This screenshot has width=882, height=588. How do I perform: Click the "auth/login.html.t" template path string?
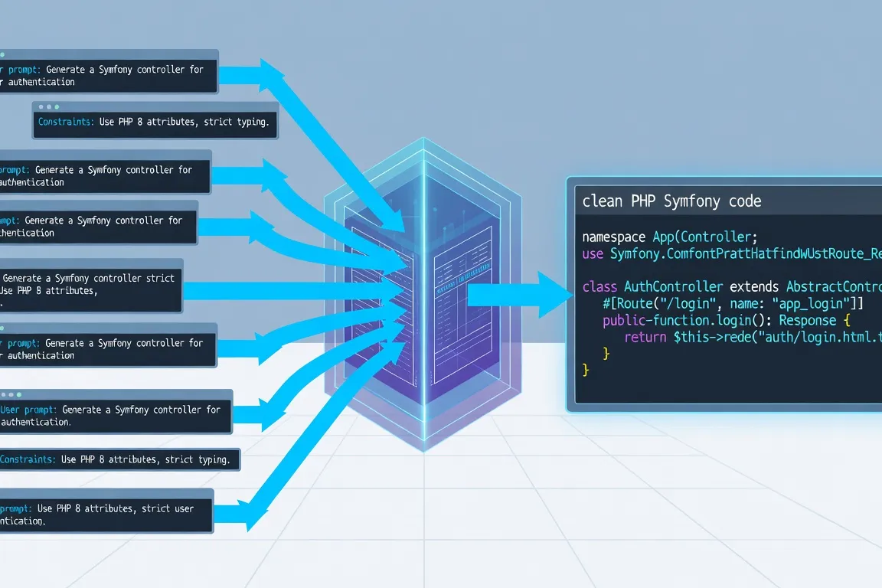pyautogui.click(x=821, y=337)
